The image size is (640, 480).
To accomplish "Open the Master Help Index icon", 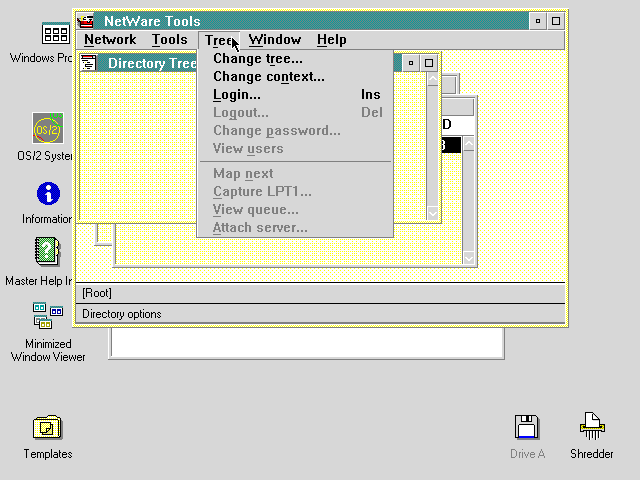I will pyautogui.click(x=48, y=251).
